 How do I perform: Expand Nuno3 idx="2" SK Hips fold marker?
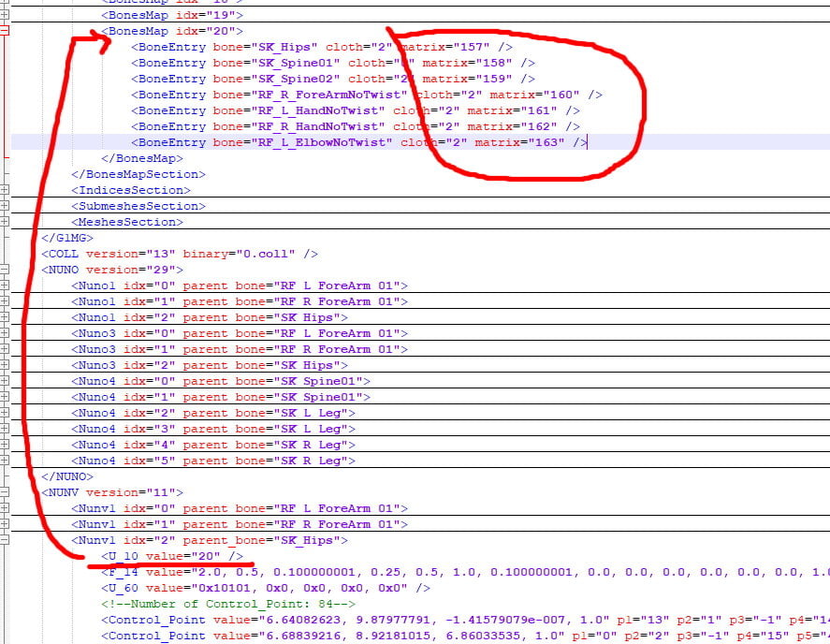[x=5, y=365]
